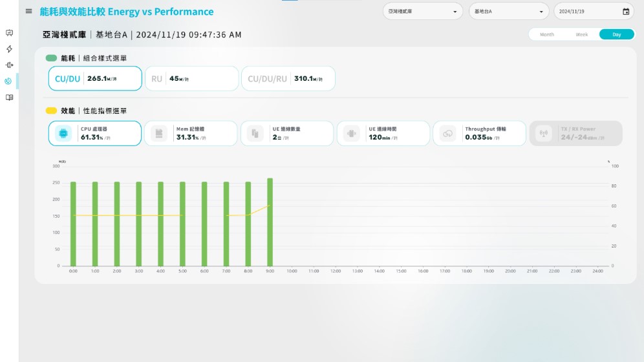This screenshot has height=362, width=644.
Task: Open the book manual sidebar icon
Action: [9, 98]
